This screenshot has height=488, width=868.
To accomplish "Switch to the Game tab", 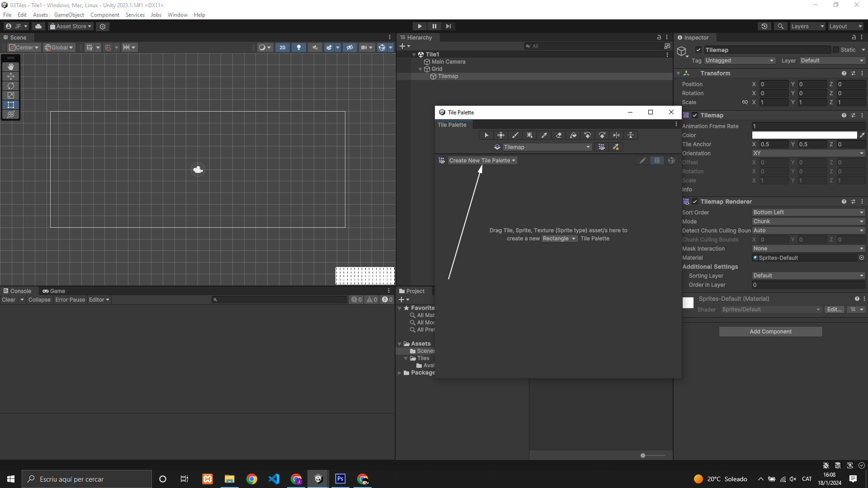I will coord(54,291).
